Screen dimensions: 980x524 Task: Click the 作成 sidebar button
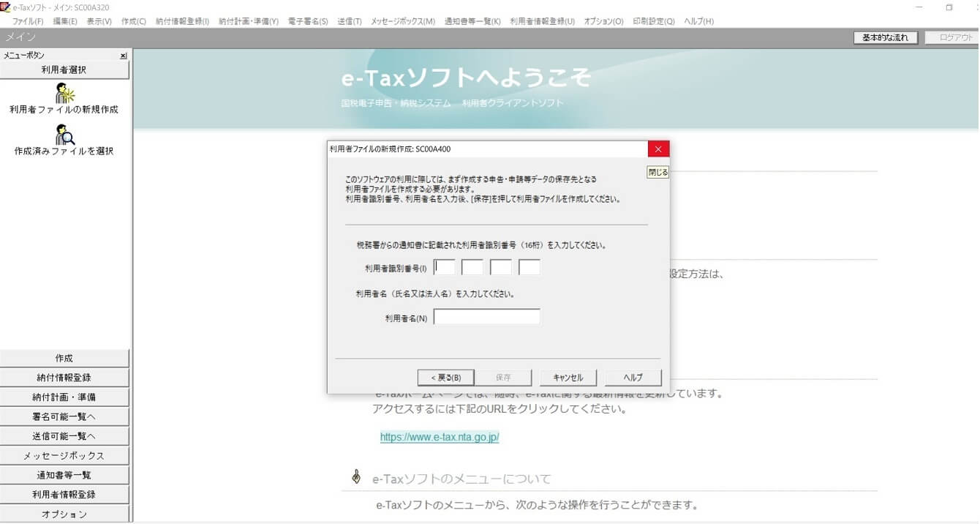(x=64, y=359)
